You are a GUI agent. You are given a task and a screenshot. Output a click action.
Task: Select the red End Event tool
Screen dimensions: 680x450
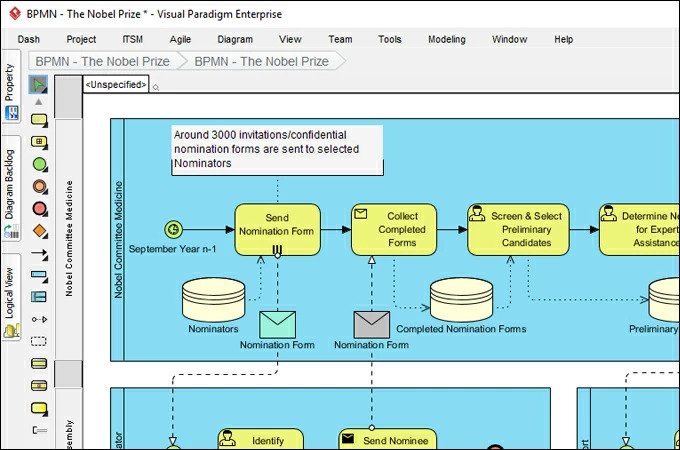tap(39, 209)
